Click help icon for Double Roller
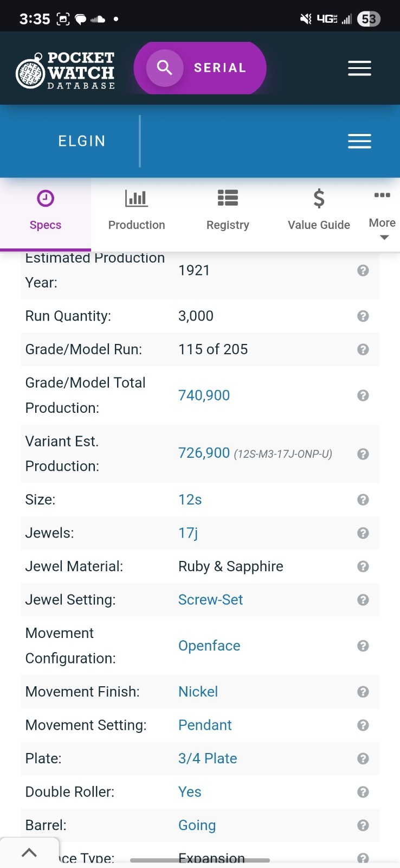400x868 pixels. [x=363, y=792]
